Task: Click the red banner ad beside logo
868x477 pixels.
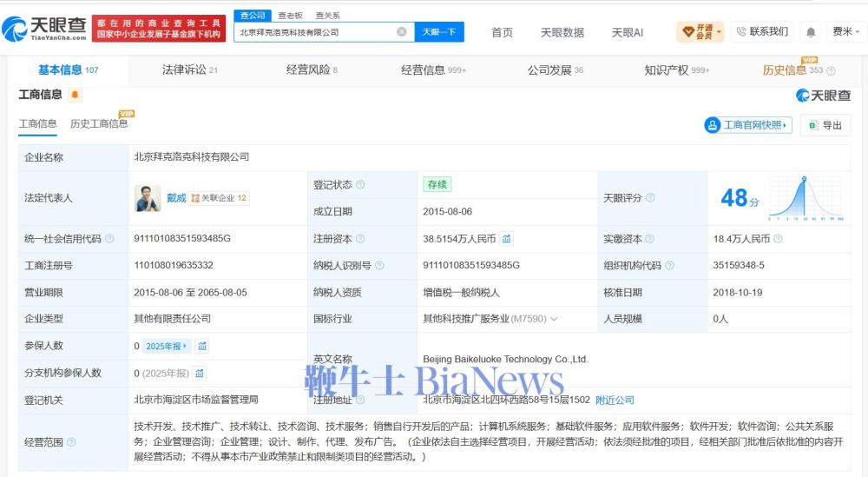Action: [159, 29]
